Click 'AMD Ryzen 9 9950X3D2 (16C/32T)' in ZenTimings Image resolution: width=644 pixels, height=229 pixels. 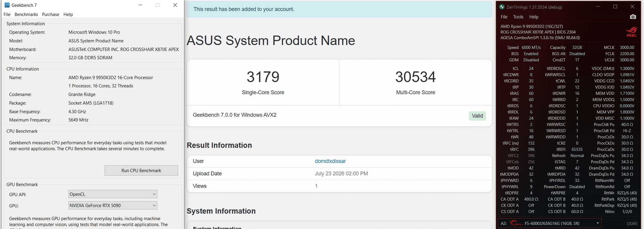tap(532, 26)
